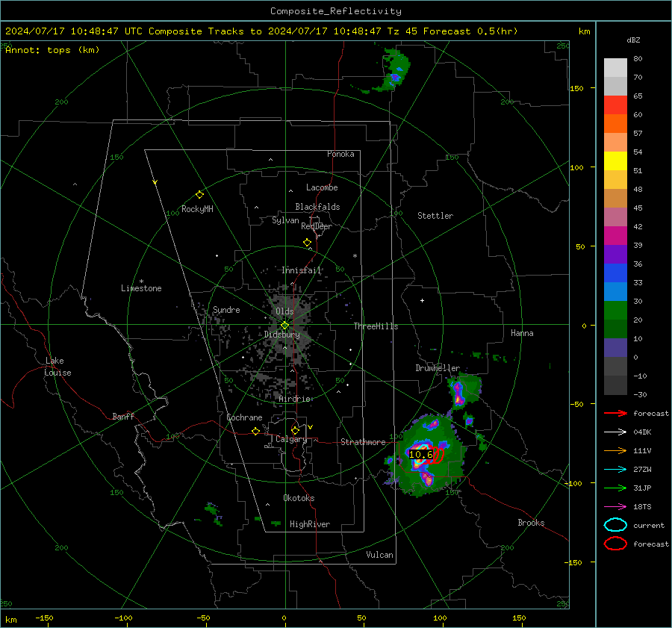The height and width of the screenshot is (628, 672).
Task: Click the cyan current ellipse in legend
Action: click(615, 525)
